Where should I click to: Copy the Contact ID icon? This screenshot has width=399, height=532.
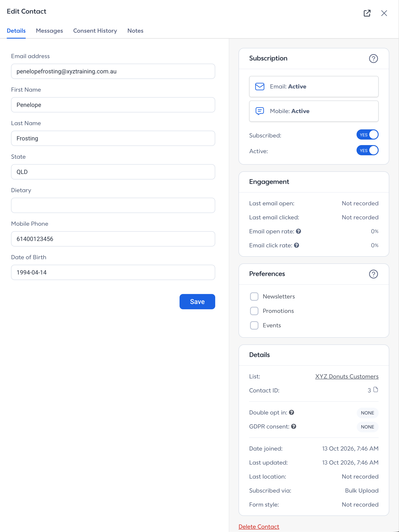[x=375, y=390]
